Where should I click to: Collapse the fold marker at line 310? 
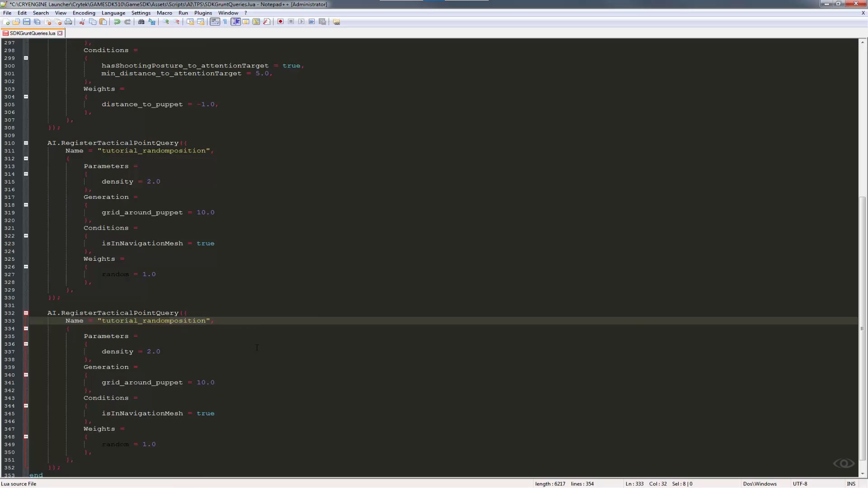(26, 143)
